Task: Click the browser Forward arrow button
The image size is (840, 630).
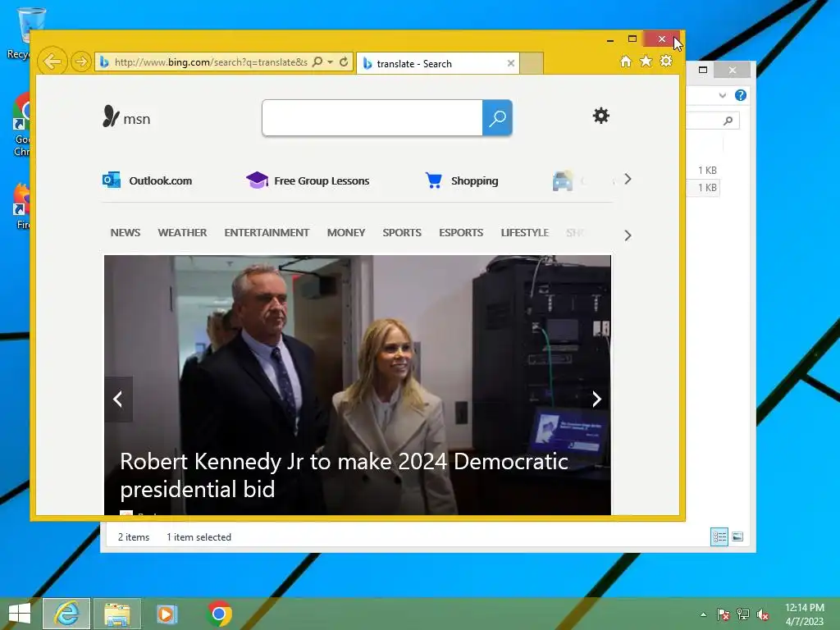Action: click(x=80, y=62)
